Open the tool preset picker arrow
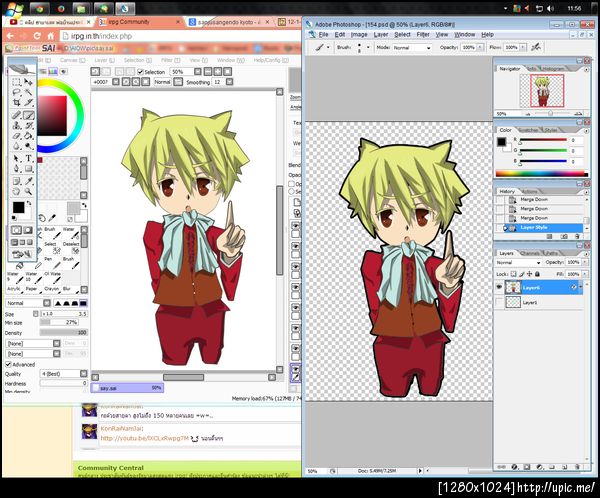Screen dimensions: 600x498 (x=328, y=47)
